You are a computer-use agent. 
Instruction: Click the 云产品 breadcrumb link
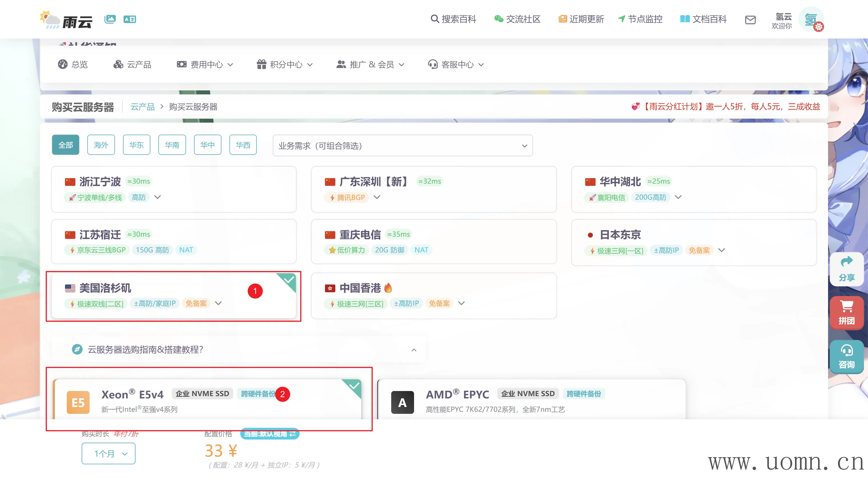point(142,107)
